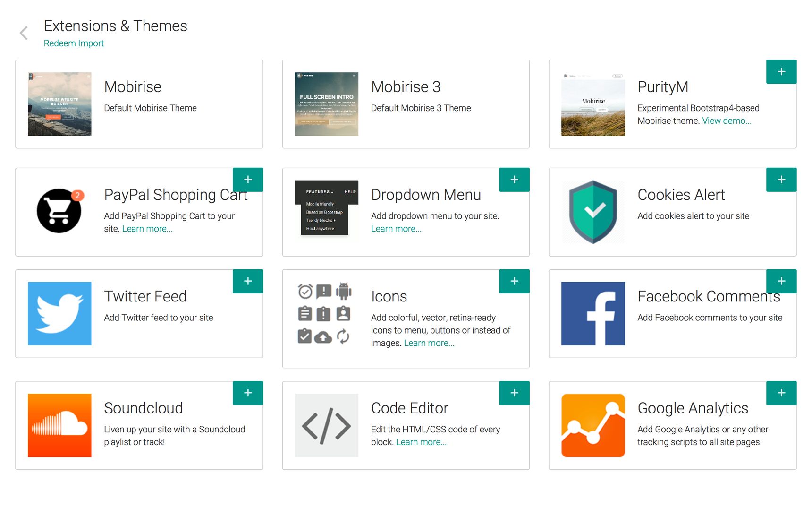Go back using the left chevron arrow
812x508 pixels.
[x=24, y=33]
